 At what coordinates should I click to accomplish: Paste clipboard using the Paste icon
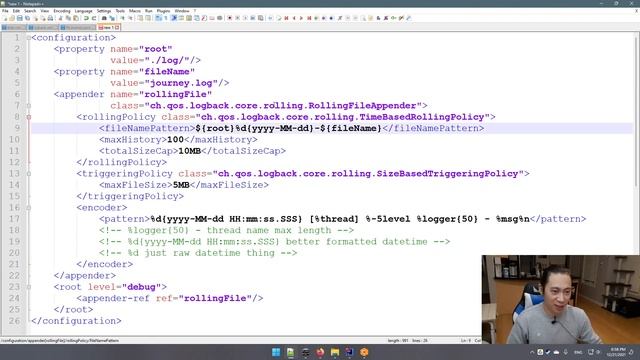pyautogui.click(x=76, y=18)
